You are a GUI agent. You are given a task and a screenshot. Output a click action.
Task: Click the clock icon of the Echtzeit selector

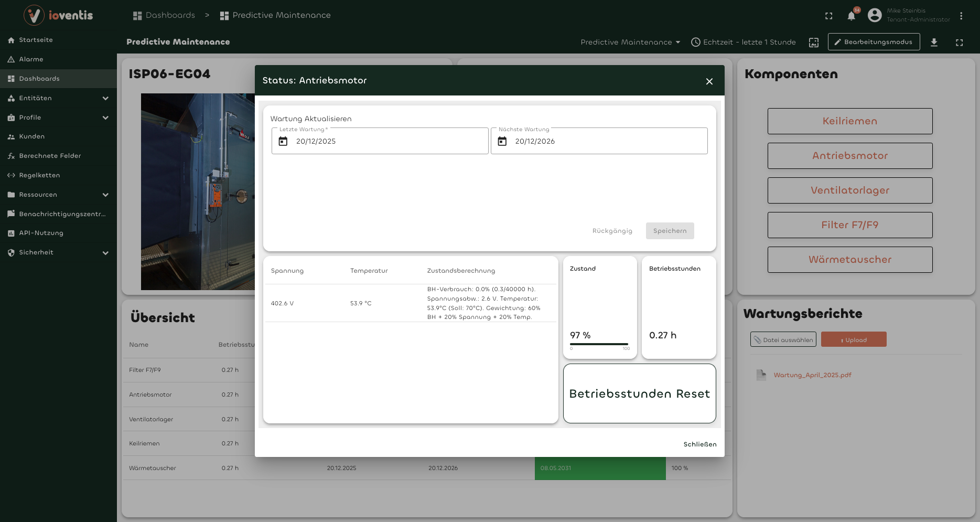[x=696, y=42]
